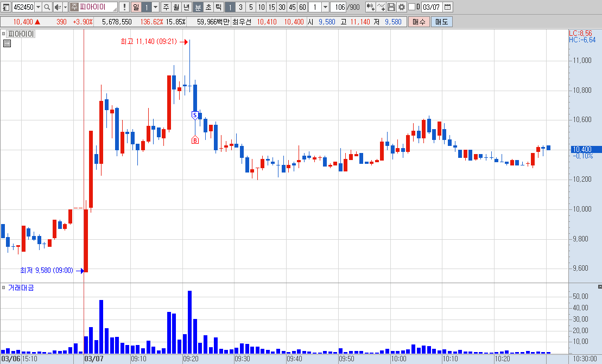Toggle the 피아이이 chart legend marker
The width and height of the screenshot is (602, 364).
point(3,34)
